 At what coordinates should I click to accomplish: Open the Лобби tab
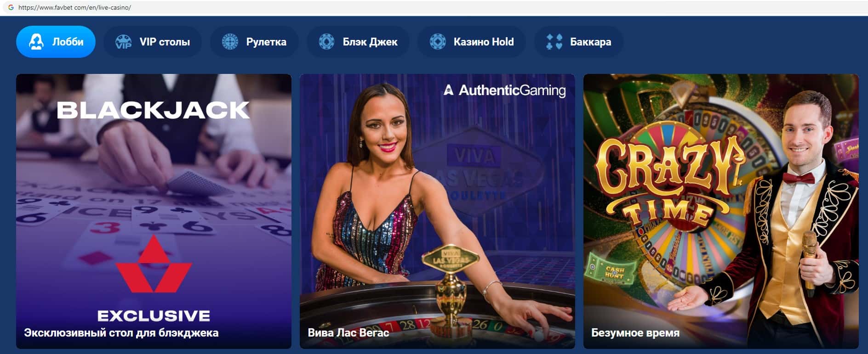(56, 42)
